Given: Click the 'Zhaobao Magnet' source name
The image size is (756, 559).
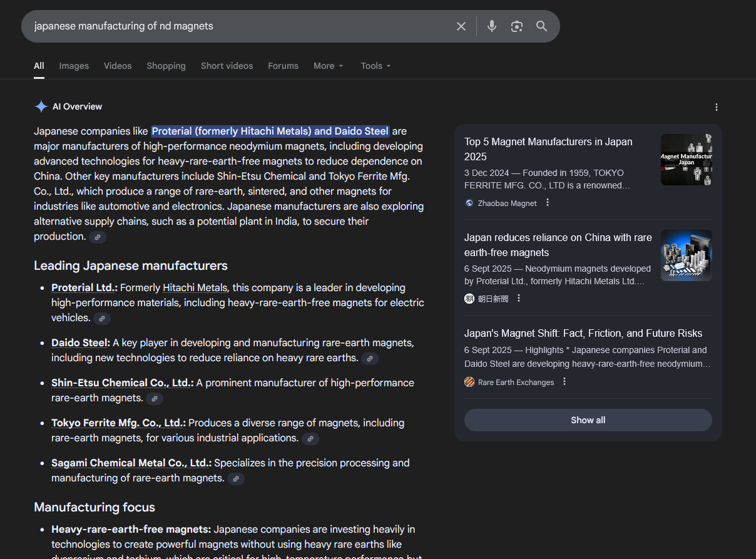Looking at the screenshot, I should (x=508, y=203).
